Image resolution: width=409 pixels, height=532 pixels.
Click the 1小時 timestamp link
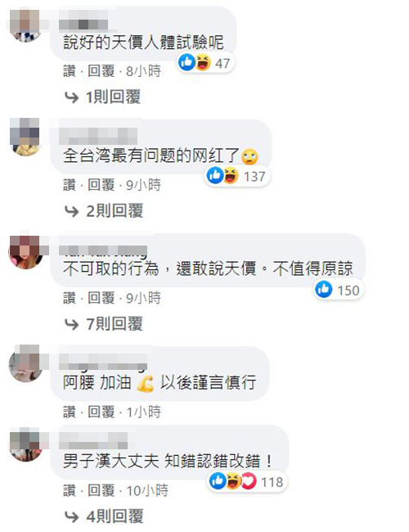(144, 412)
